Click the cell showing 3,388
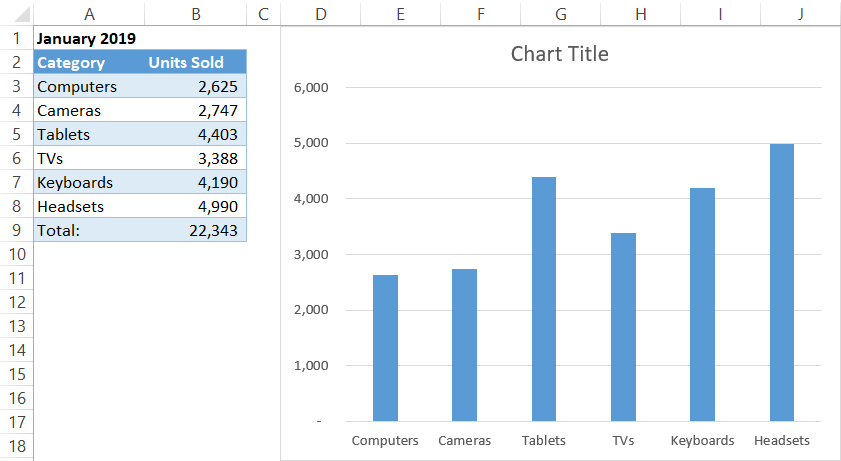This screenshot has height=461, width=841. point(196,158)
